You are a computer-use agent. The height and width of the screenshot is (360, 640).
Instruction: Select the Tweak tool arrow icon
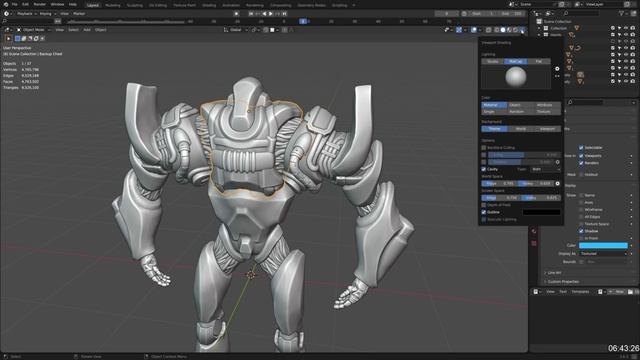tap(8, 38)
